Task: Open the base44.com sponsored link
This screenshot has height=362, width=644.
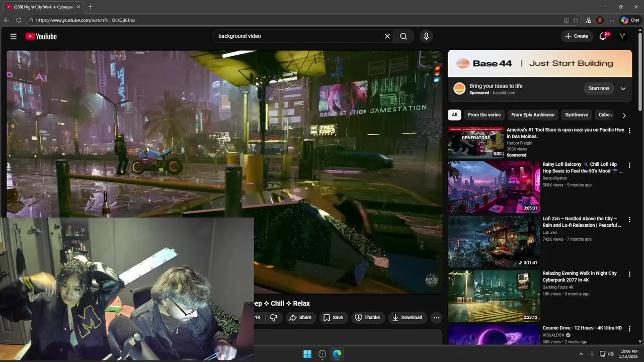Action: (504, 93)
